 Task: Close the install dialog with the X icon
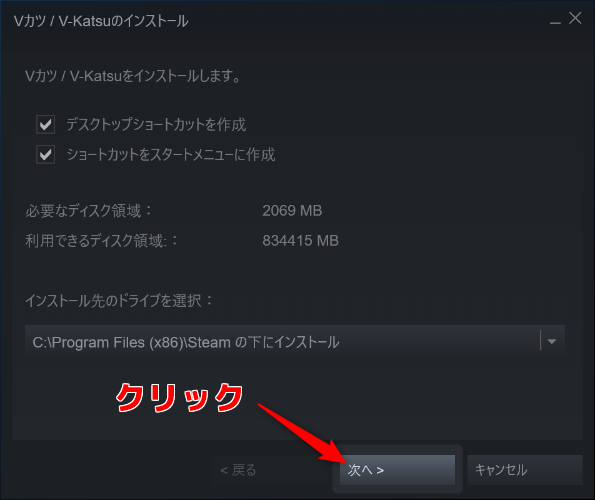(575, 18)
